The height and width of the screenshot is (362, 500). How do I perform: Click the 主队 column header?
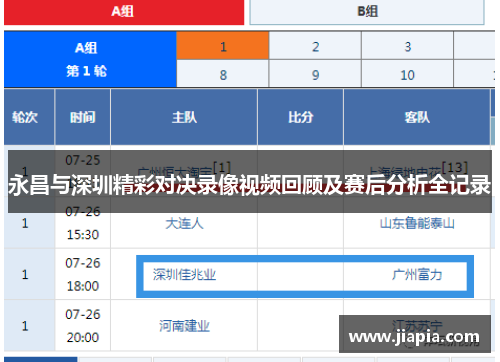pyautogui.click(x=184, y=117)
